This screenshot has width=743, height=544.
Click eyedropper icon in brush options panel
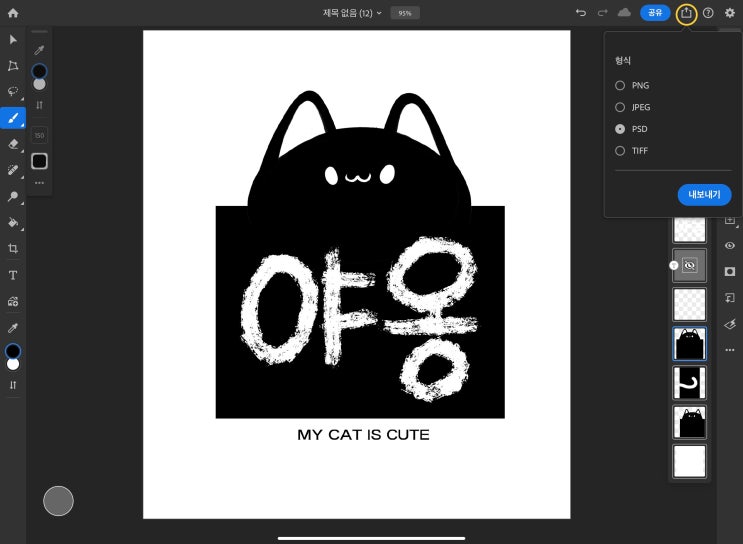[39, 50]
